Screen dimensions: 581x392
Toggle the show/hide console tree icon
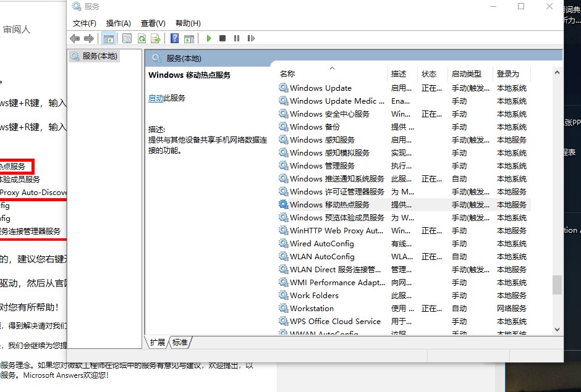coord(109,38)
